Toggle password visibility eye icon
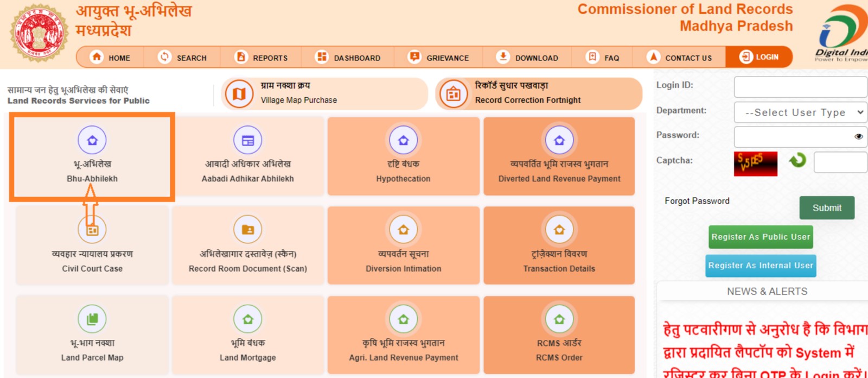 tap(858, 136)
